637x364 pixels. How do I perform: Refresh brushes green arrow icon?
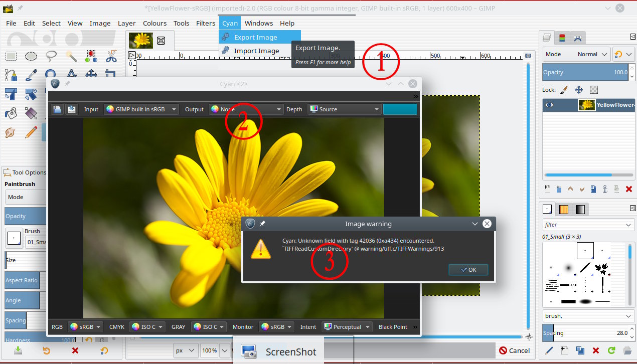(x=611, y=350)
